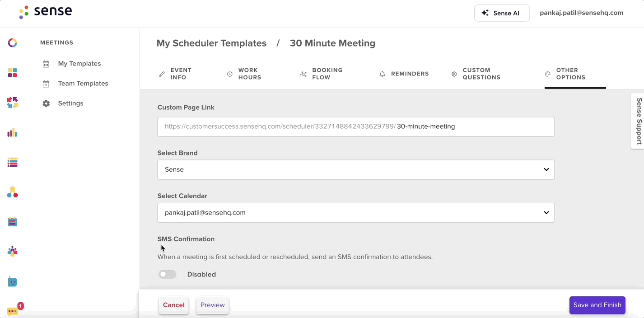This screenshot has width=644, height=318.
Task: Open Settings in Meetings menu
Action: click(x=70, y=103)
